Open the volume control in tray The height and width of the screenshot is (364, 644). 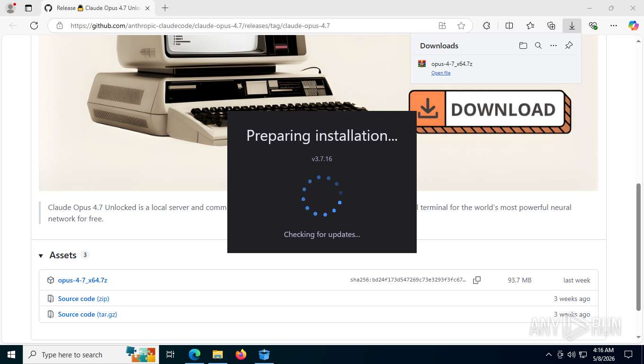pyautogui.click(x=572, y=355)
